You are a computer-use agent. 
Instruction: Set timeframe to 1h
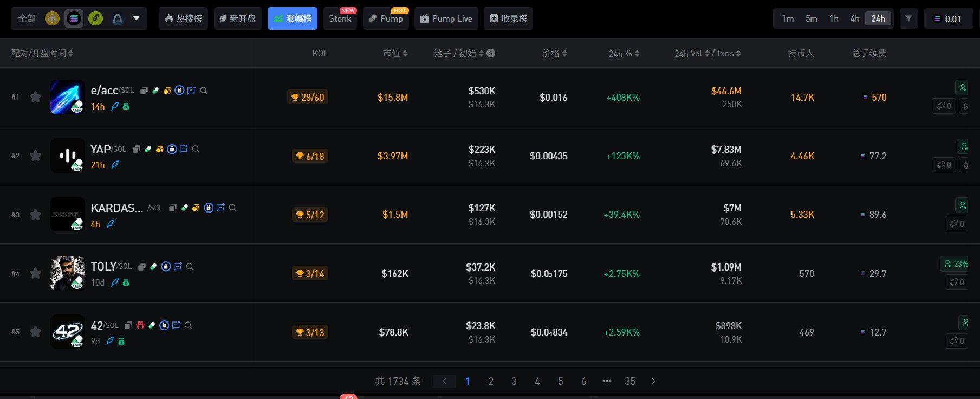point(834,18)
